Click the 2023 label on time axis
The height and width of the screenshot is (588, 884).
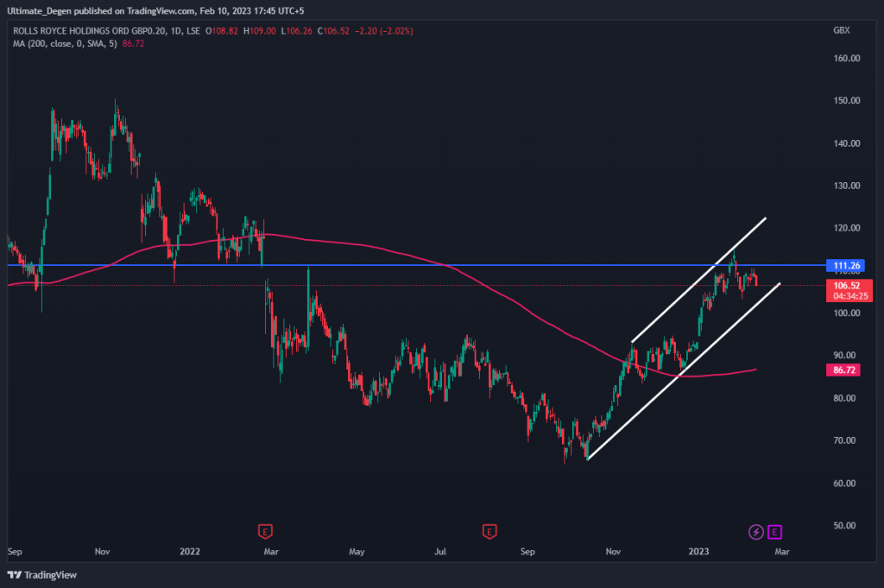pos(698,552)
